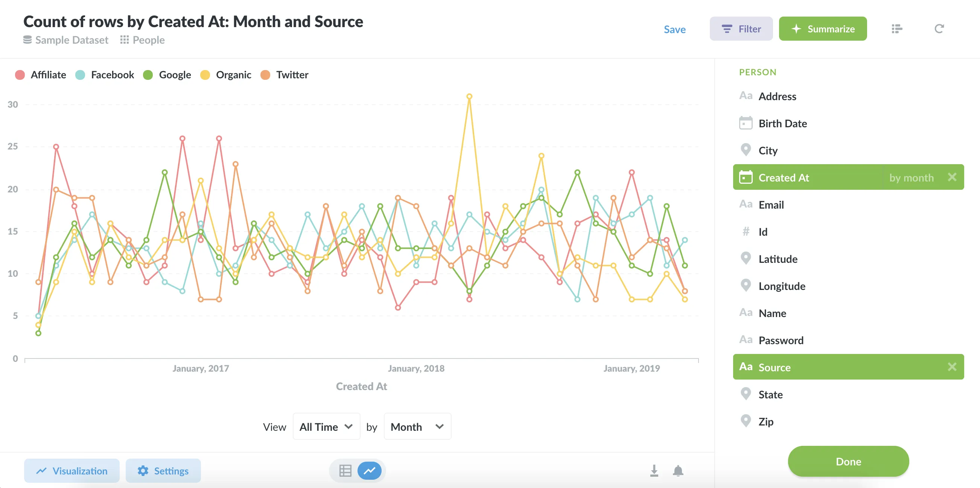Click the State location pin icon
This screenshot has height=488, width=980.
tap(746, 394)
